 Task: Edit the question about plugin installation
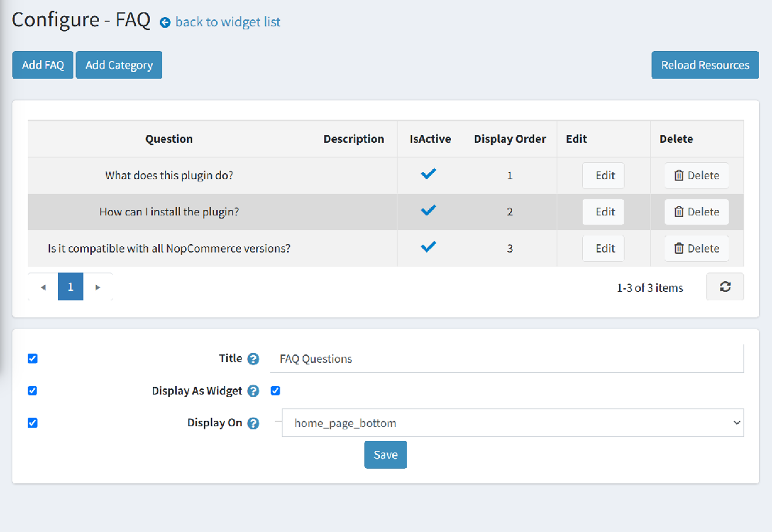click(x=603, y=212)
